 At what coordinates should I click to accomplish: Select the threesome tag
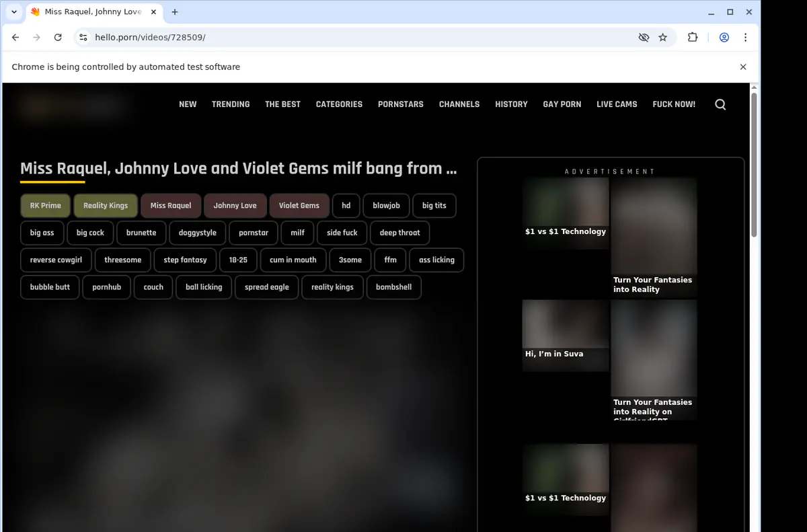point(123,260)
